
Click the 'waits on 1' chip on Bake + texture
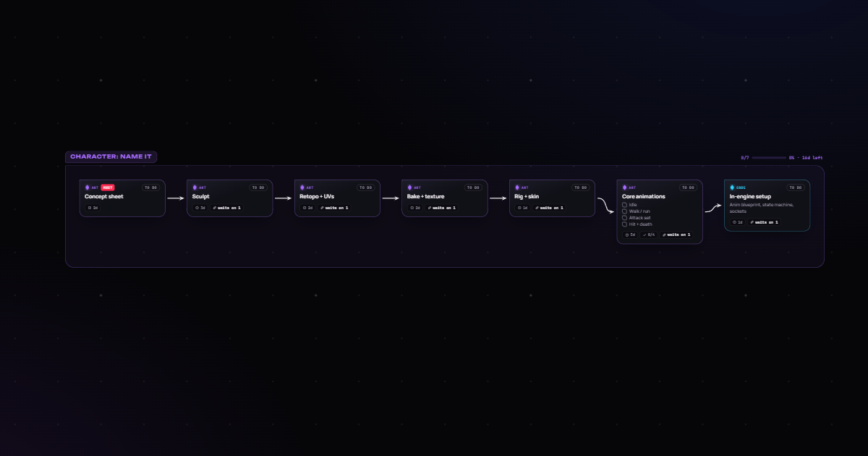coord(441,208)
